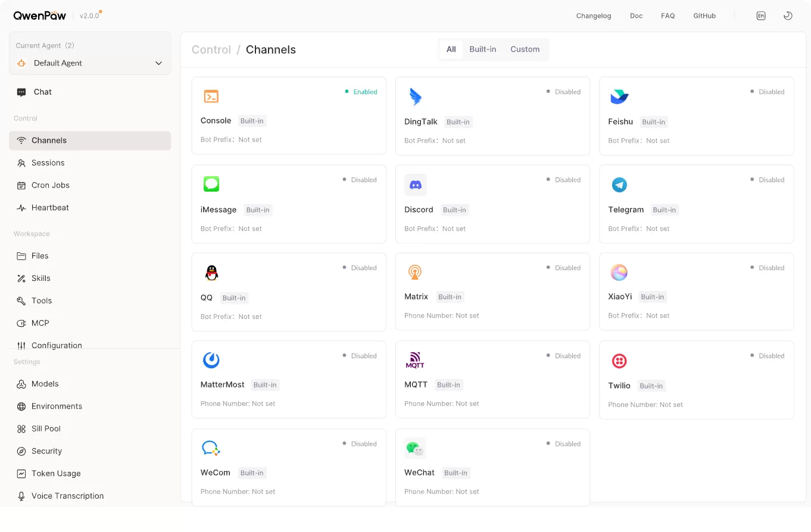Switch to the Built-in filter tab
The width and height of the screenshot is (811, 532).
click(482, 49)
